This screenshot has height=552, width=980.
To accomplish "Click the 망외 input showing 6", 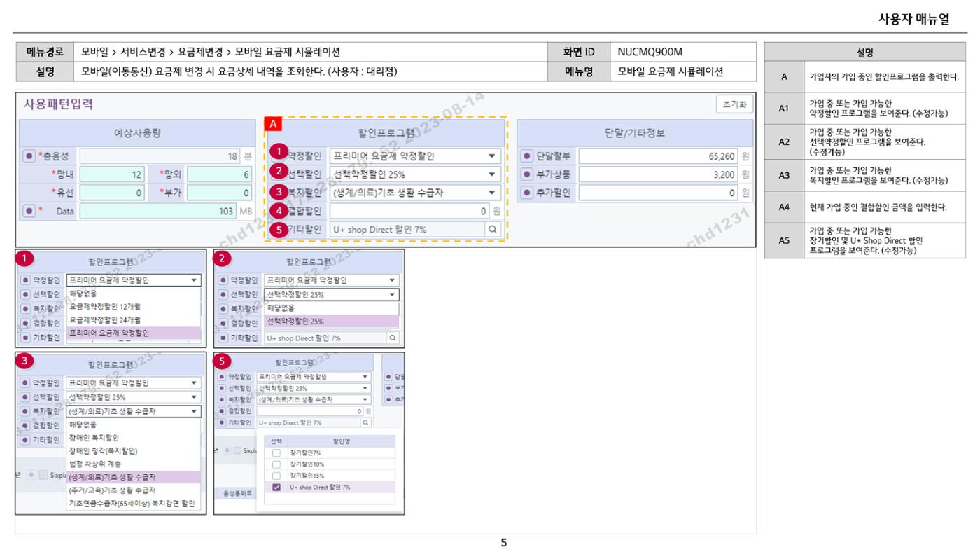I will [219, 174].
